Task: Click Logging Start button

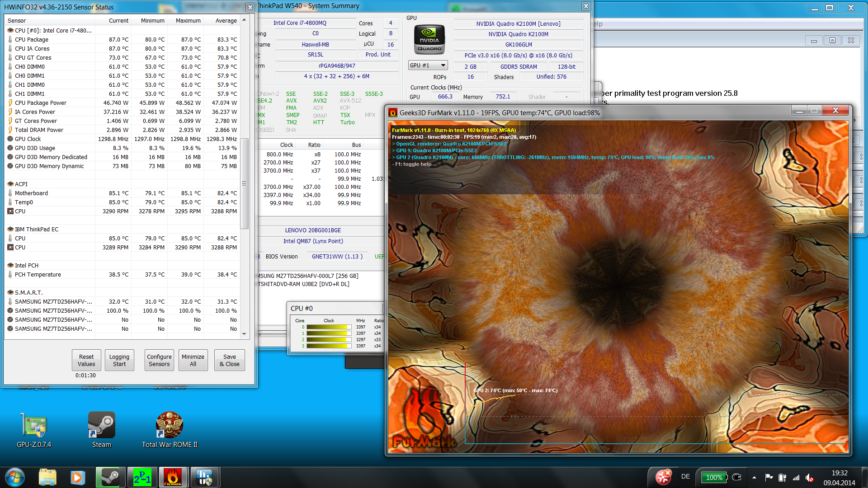Action: click(119, 360)
